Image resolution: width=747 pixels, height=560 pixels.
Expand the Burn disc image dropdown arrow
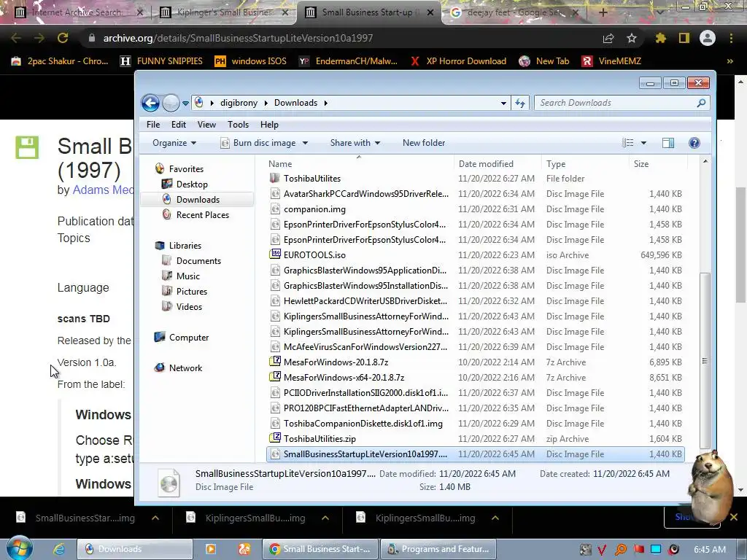[306, 143]
